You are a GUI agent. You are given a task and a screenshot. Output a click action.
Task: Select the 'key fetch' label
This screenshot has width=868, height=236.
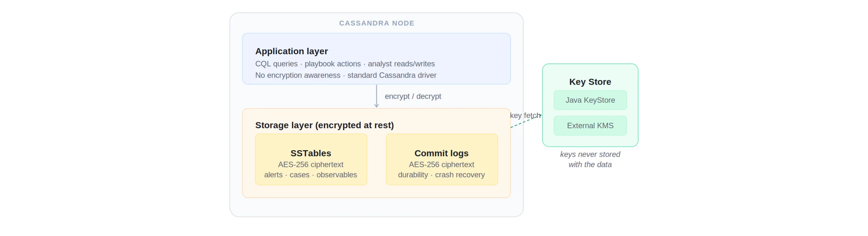pos(525,115)
